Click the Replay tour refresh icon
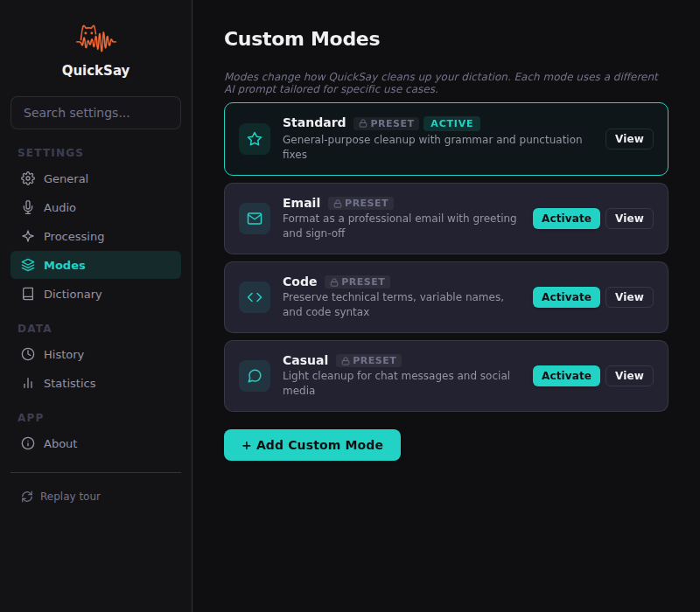700x612 pixels. point(25,496)
